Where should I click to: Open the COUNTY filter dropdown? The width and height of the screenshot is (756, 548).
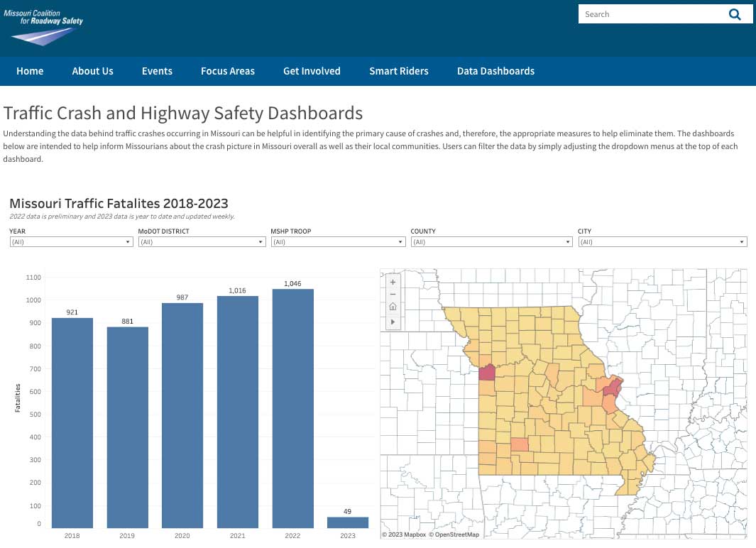tap(566, 241)
